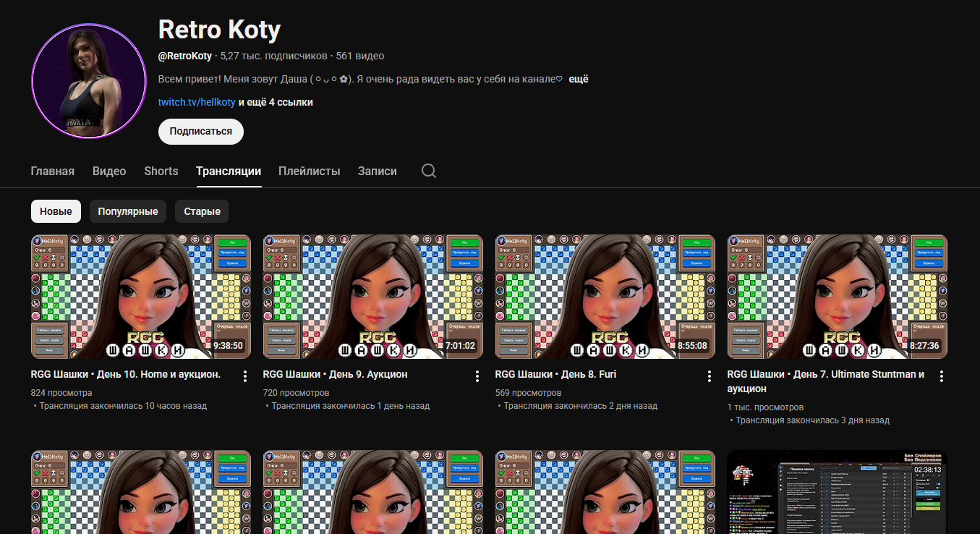This screenshot has width=980, height=534.
Task: Click the Retro Koty channel title
Action: (x=219, y=30)
